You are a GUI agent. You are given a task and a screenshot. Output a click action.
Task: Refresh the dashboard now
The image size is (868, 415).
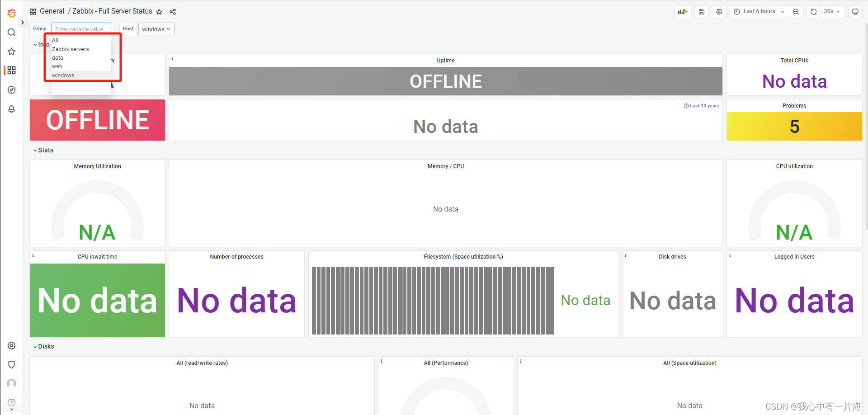814,12
